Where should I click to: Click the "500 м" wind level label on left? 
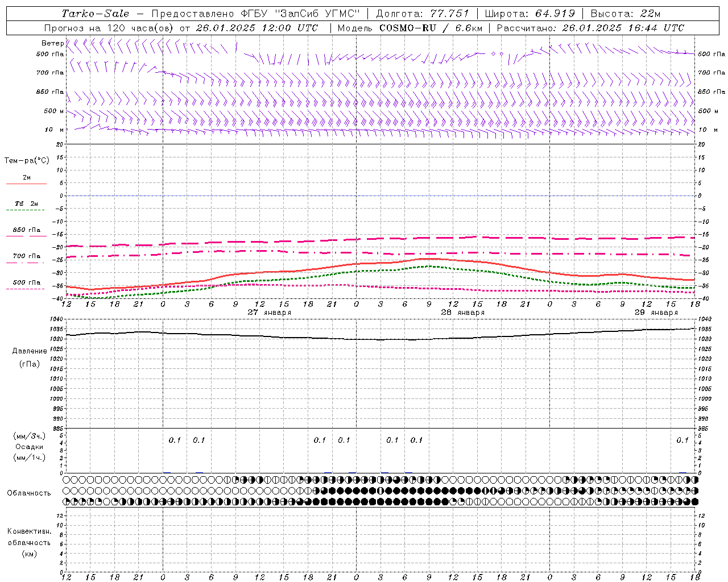54,111
